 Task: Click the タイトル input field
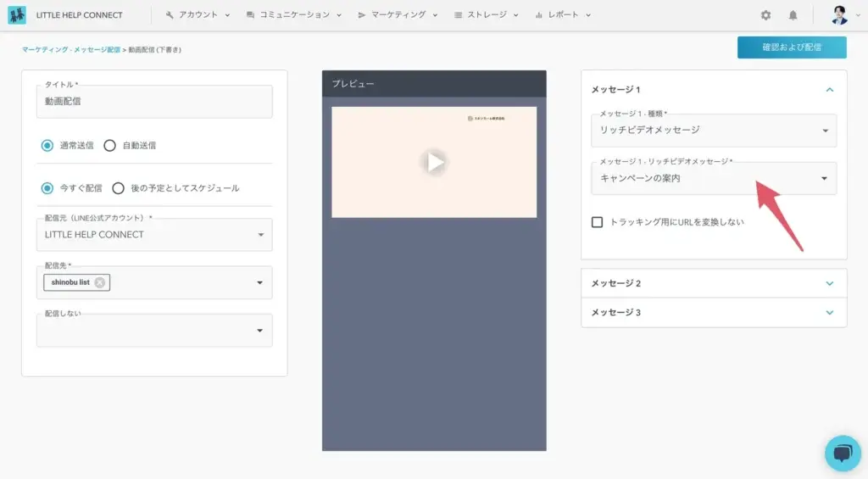(154, 102)
